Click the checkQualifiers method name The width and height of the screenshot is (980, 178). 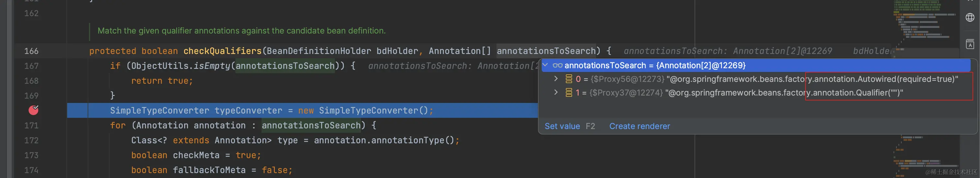(x=223, y=51)
